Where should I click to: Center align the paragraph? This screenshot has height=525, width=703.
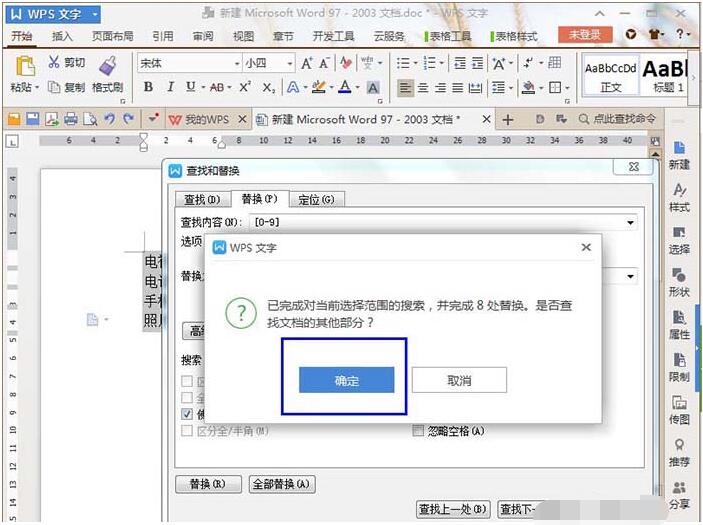pyautogui.click(x=422, y=87)
